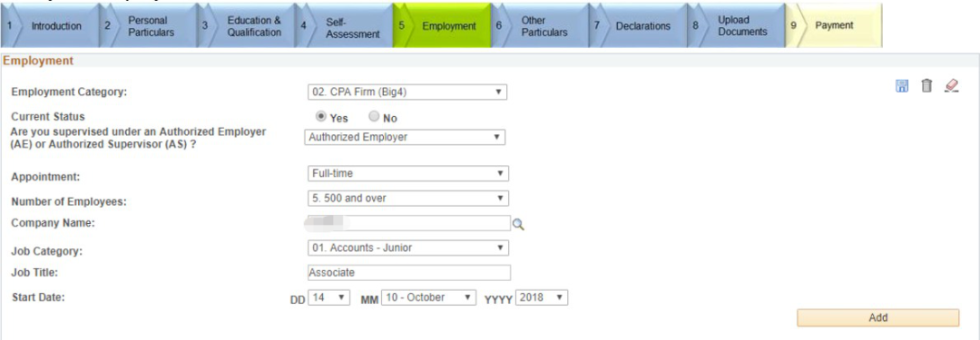
Task: Open the Employment Category dropdown
Action: point(407,92)
